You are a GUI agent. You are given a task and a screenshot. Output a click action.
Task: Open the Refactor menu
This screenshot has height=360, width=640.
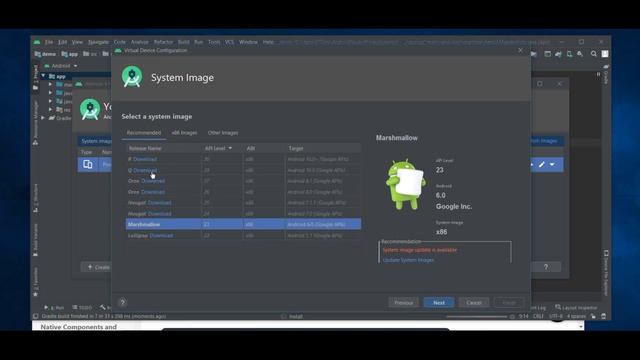[163, 42]
